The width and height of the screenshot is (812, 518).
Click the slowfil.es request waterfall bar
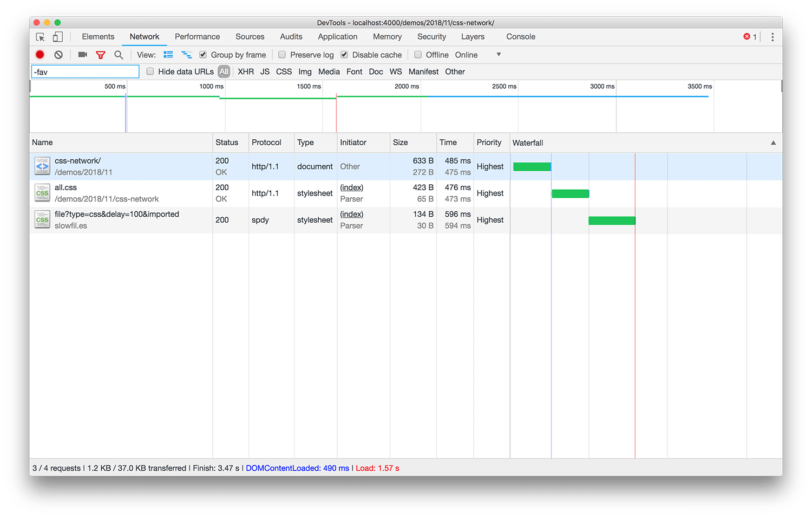[612, 221]
